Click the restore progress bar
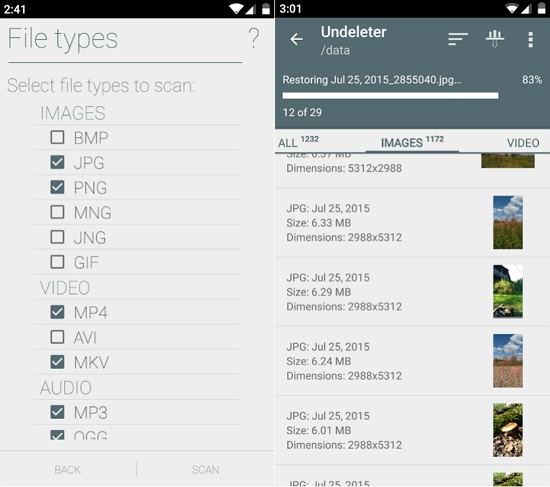Screen dimensions: 550x487 point(390,95)
